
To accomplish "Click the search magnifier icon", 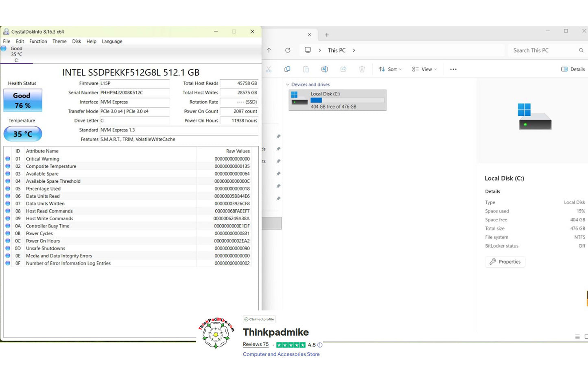I will pos(581,50).
